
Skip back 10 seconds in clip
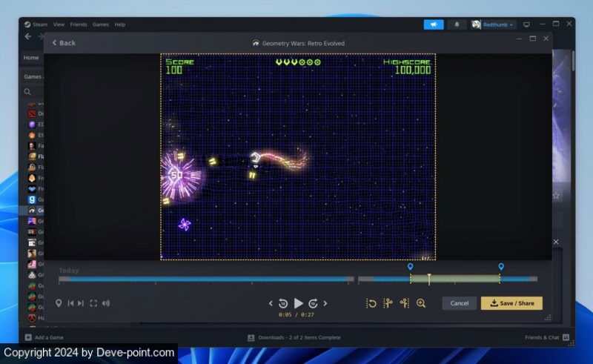(x=283, y=303)
